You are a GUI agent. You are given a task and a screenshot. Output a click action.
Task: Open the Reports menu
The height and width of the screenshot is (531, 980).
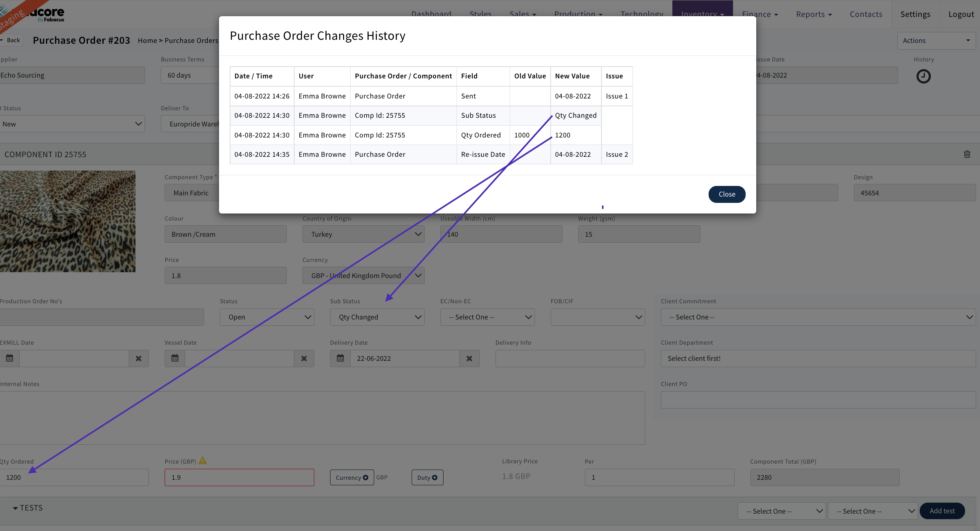[813, 14]
